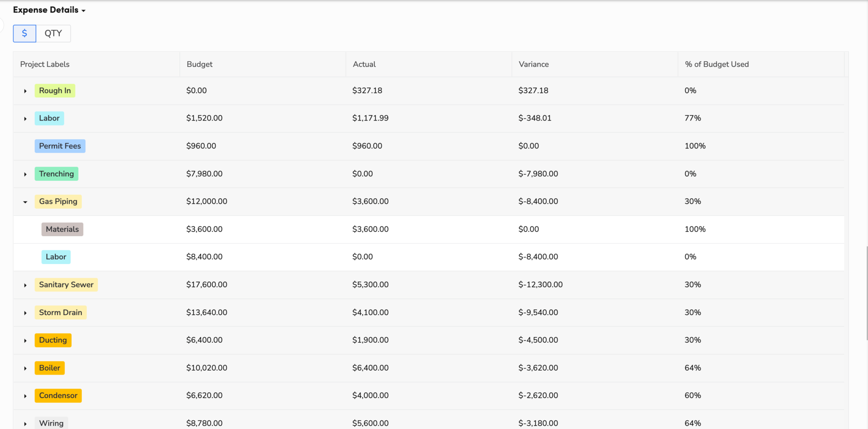Viewport: 868px width, 429px height.
Task: Collapse the Gas Piping category
Action: (x=25, y=201)
